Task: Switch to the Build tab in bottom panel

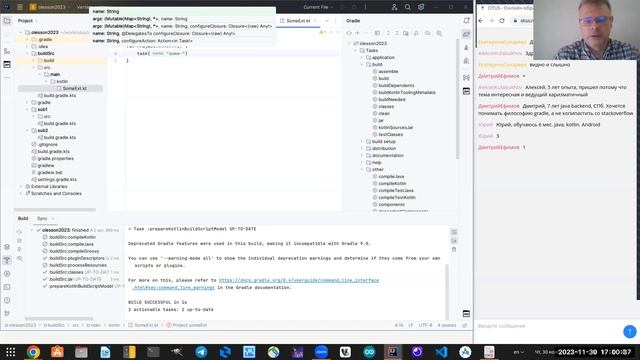Action: 23,218
